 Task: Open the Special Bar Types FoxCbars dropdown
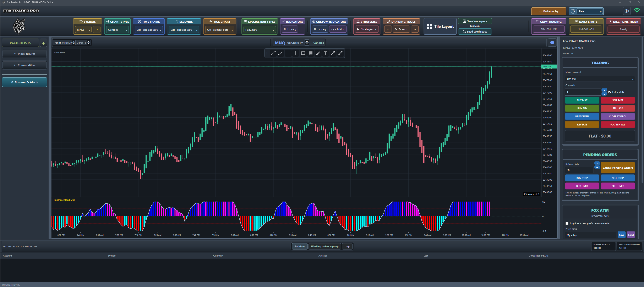260,29
